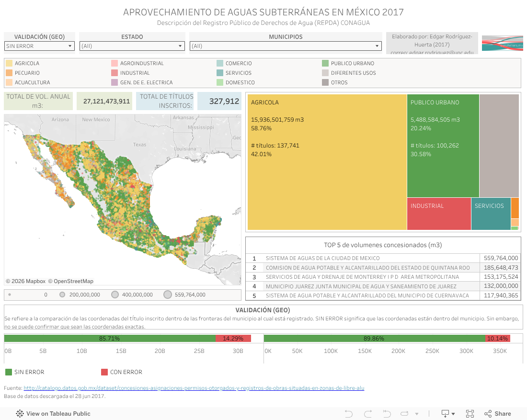527x420 pixels.
Task: Click the red 14.29% bar segment
Action: (233, 339)
